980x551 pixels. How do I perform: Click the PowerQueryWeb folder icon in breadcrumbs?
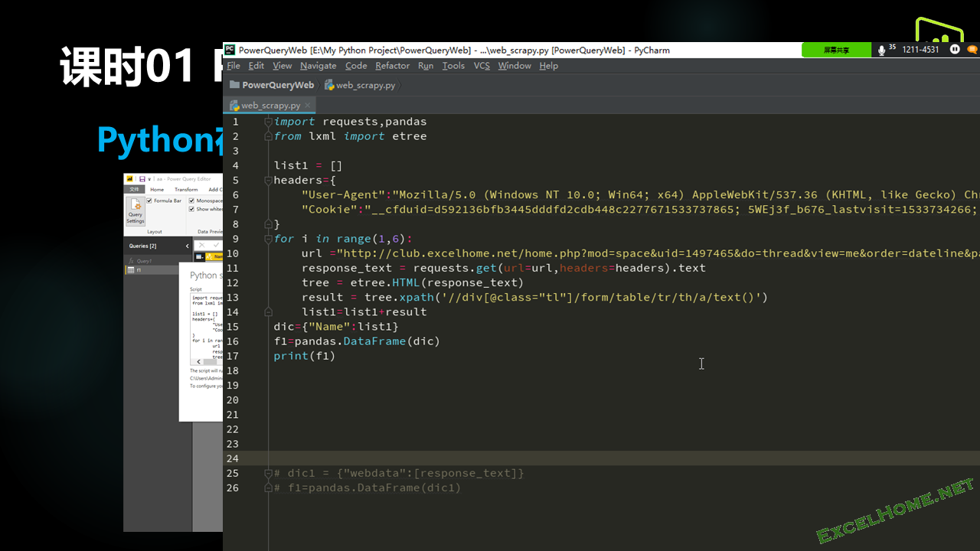click(234, 85)
